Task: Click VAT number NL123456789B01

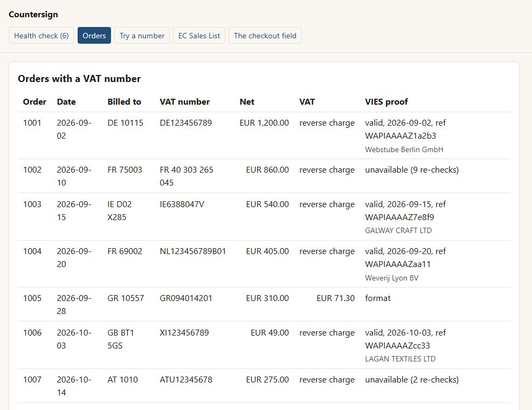Action: (193, 251)
